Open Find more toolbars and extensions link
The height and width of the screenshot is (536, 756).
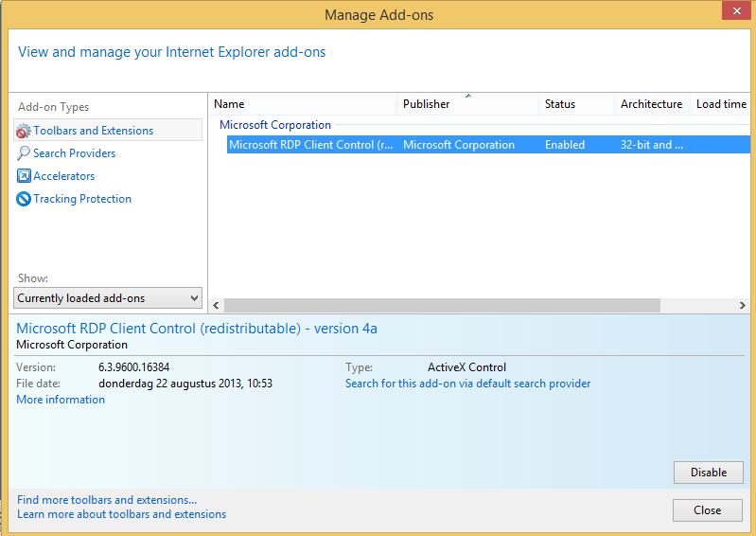[x=107, y=500]
